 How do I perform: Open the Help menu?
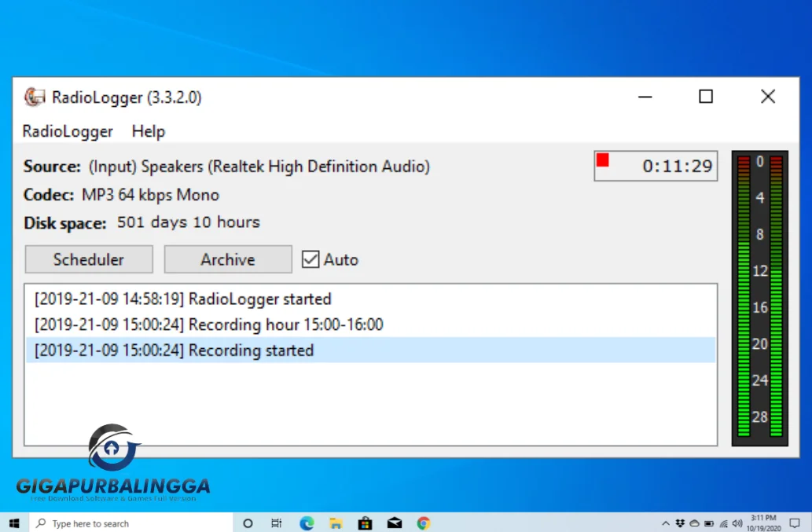[148, 131]
